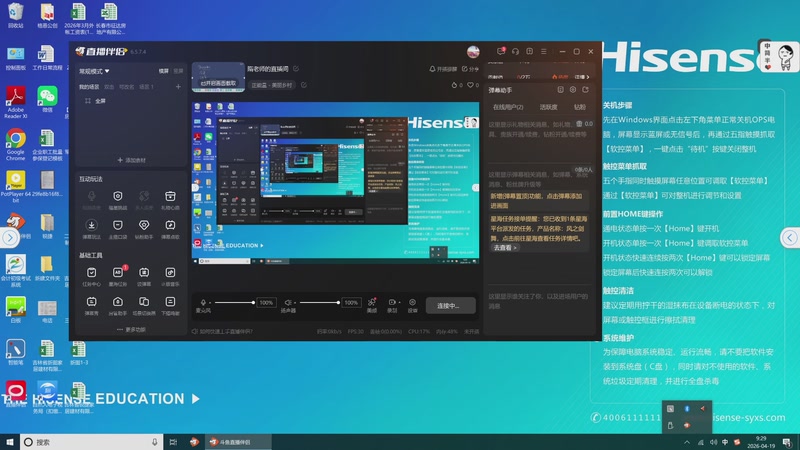Click the 直播伴侣 taskbar window button

(239, 442)
